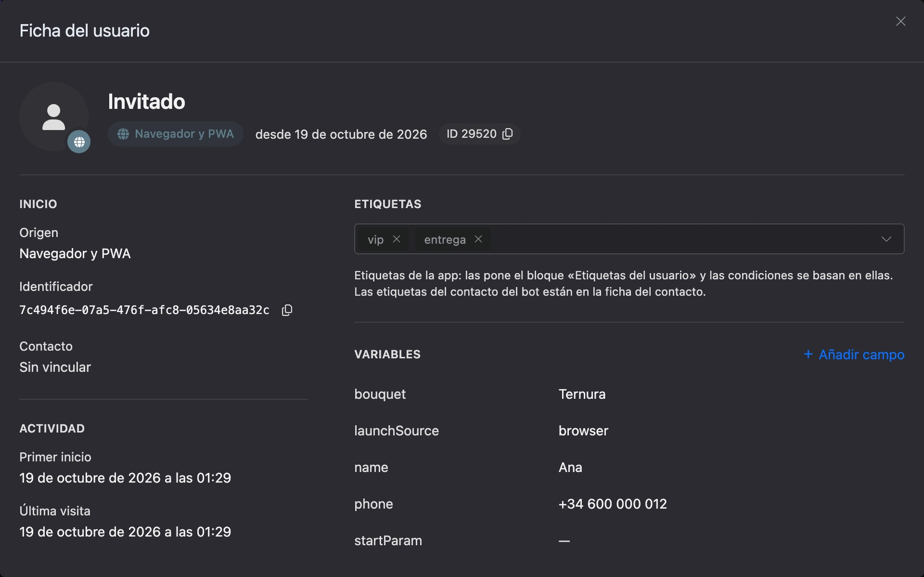Click Sin vincular contact value
Screen dimensions: 924x577
55,367
